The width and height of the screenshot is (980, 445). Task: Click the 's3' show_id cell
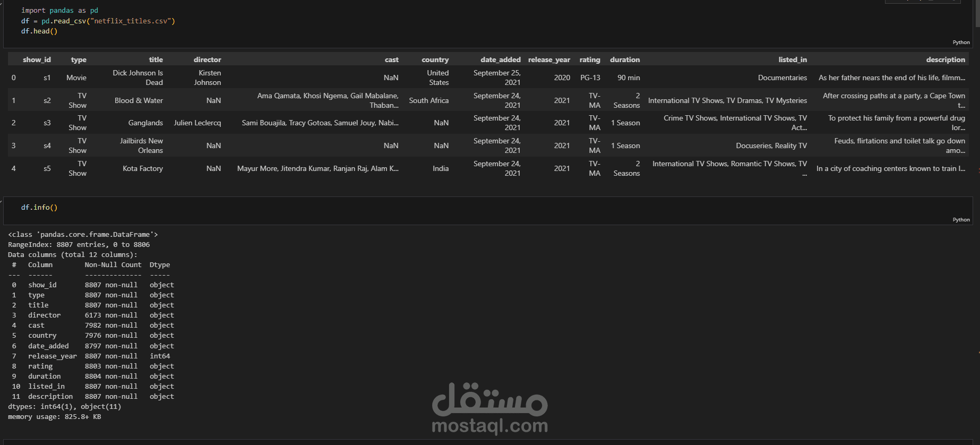(x=47, y=123)
